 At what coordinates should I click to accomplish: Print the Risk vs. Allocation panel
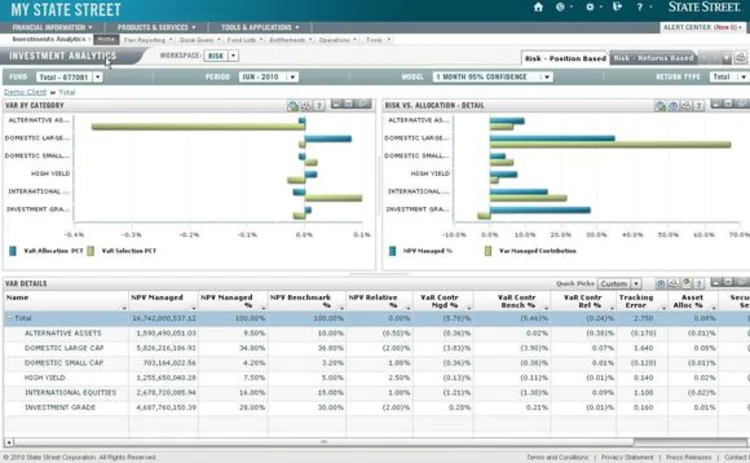(686, 106)
